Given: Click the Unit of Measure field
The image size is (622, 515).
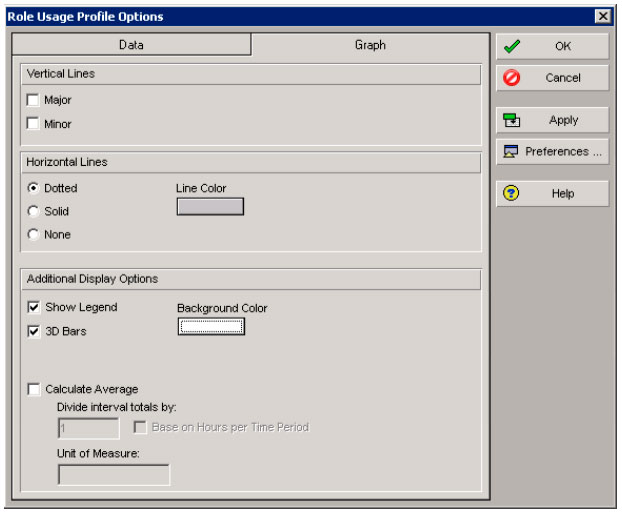Looking at the screenshot, I should click(x=114, y=475).
